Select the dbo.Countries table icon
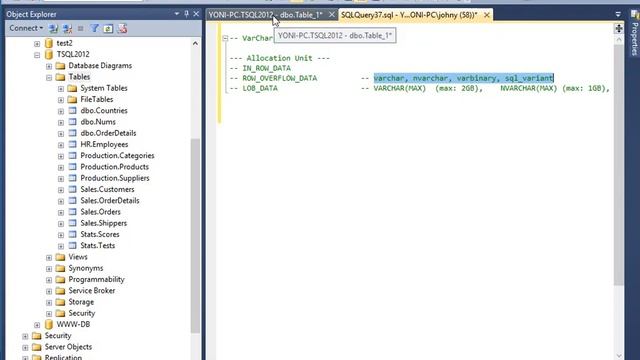Image resolution: width=640 pixels, height=360 pixels. 73,111
